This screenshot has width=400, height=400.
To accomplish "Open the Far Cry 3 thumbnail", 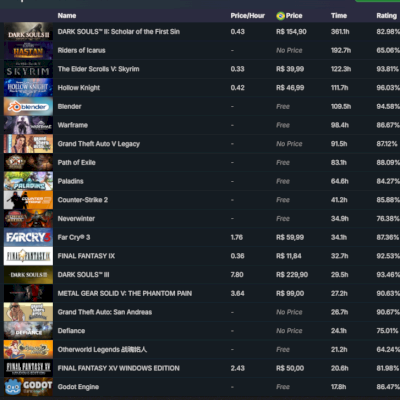I will pyautogui.click(x=28, y=237).
